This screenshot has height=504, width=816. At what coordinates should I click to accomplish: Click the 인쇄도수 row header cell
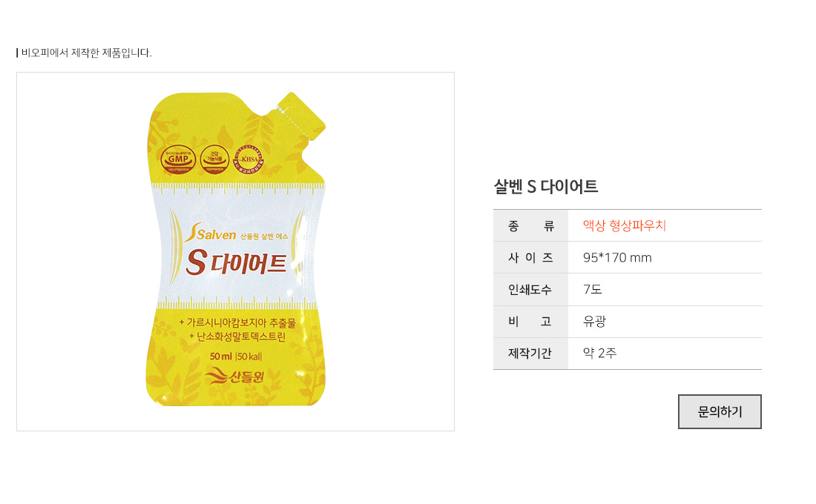pyautogui.click(x=531, y=290)
